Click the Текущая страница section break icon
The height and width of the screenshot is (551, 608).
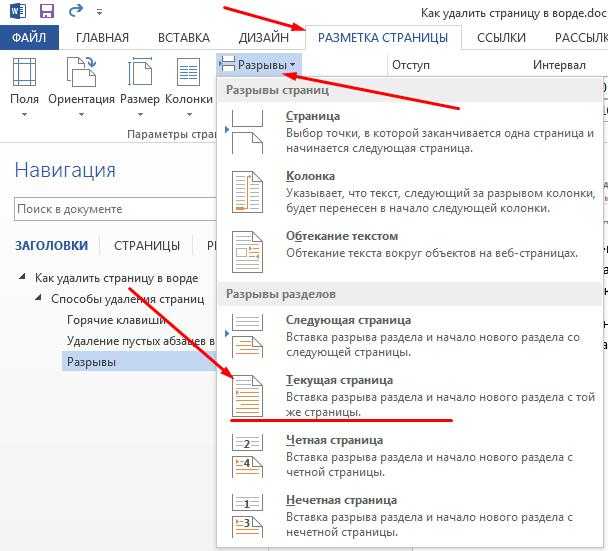(x=247, y=396)
